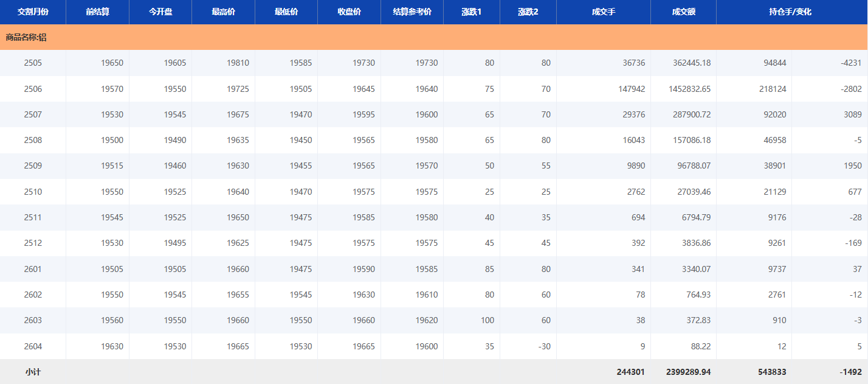Click the open interest value 218124

pyautogui.click(x=772, y=89)
